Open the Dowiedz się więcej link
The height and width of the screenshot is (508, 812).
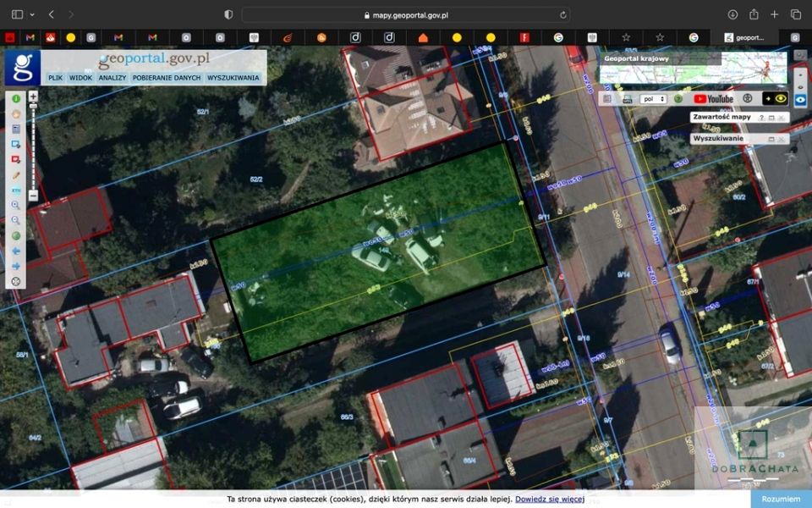tap(550, 499)
